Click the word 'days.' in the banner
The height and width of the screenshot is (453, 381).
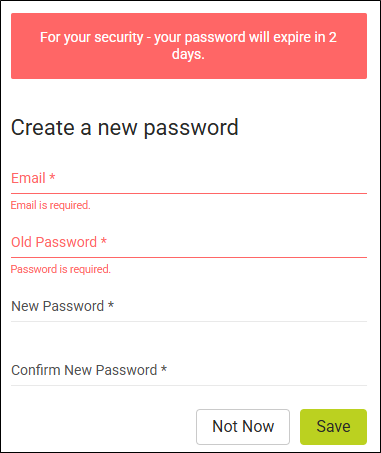(188, 54)
